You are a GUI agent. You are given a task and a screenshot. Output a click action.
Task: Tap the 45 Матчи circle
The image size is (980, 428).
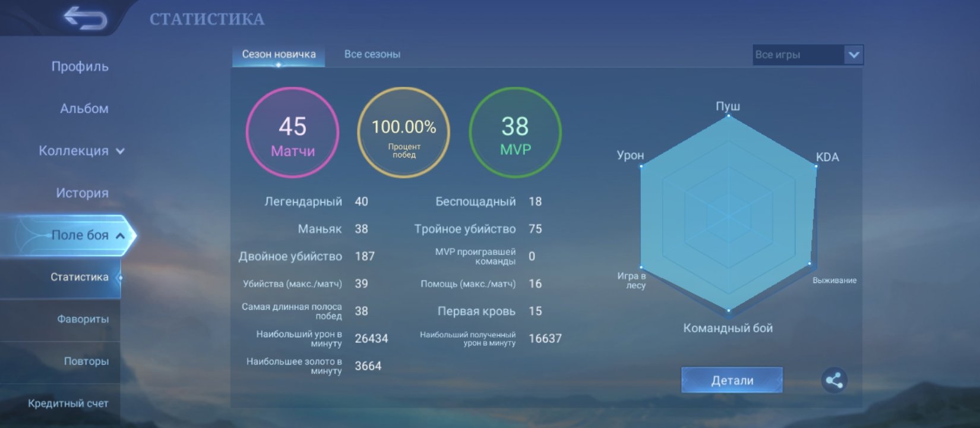pyautogui.click(x=292, y=133)
